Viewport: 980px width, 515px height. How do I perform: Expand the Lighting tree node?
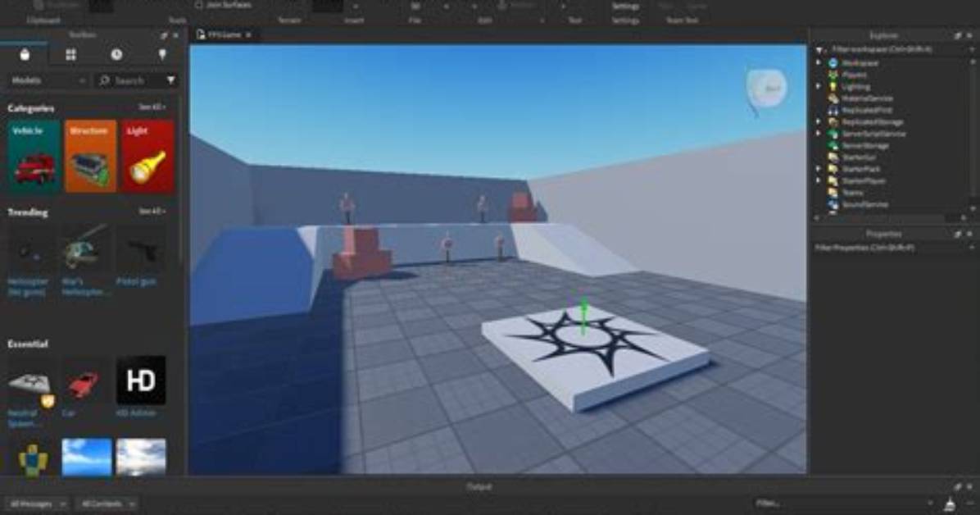[x=818, y=86]
